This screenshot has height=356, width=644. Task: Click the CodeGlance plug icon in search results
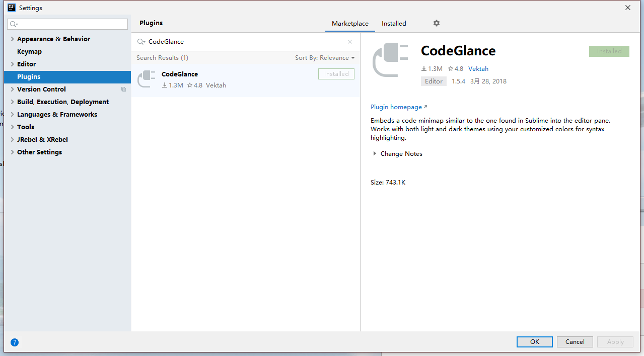147,79
